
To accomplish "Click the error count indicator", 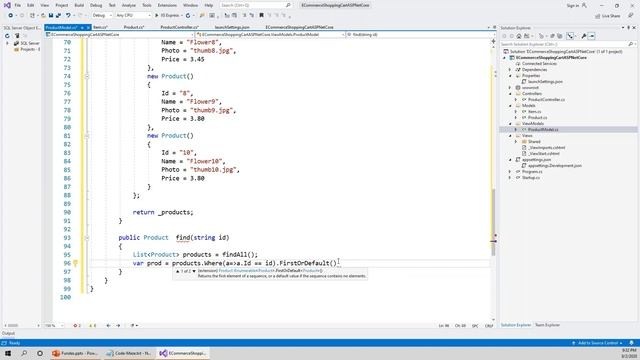I will [x=77, y=326].
